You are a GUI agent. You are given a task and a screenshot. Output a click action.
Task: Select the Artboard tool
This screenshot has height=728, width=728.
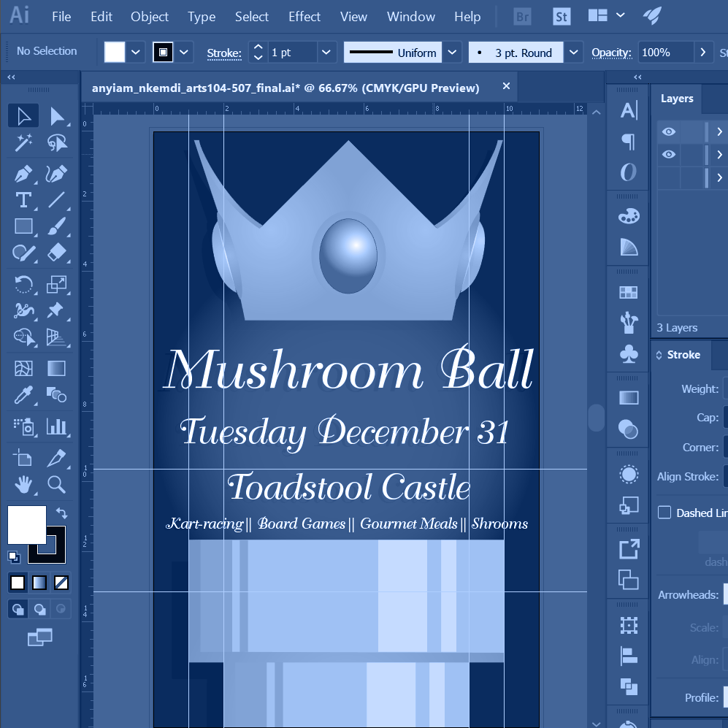point(23,459)
